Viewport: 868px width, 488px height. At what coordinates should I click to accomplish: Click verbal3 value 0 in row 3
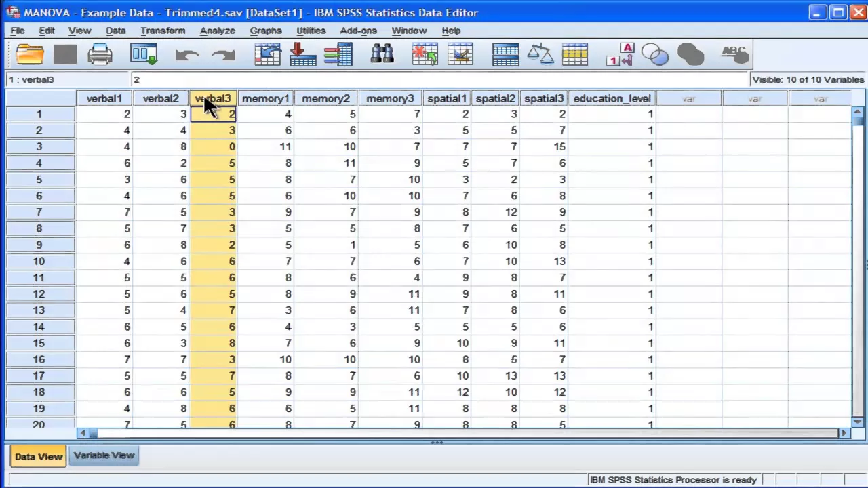[x=213, y=147]
